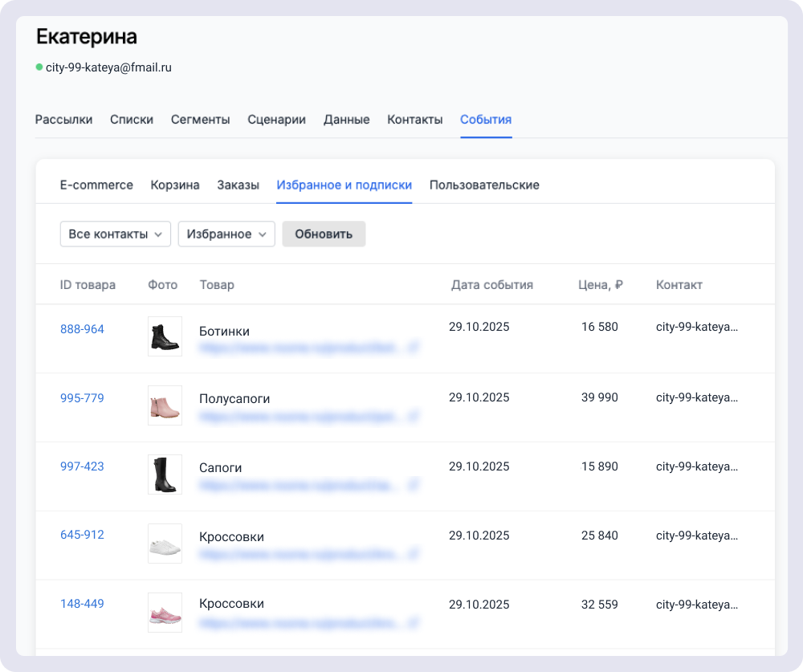
Task: Open the Избранное filter dropdown
Action: coord(226,234)
